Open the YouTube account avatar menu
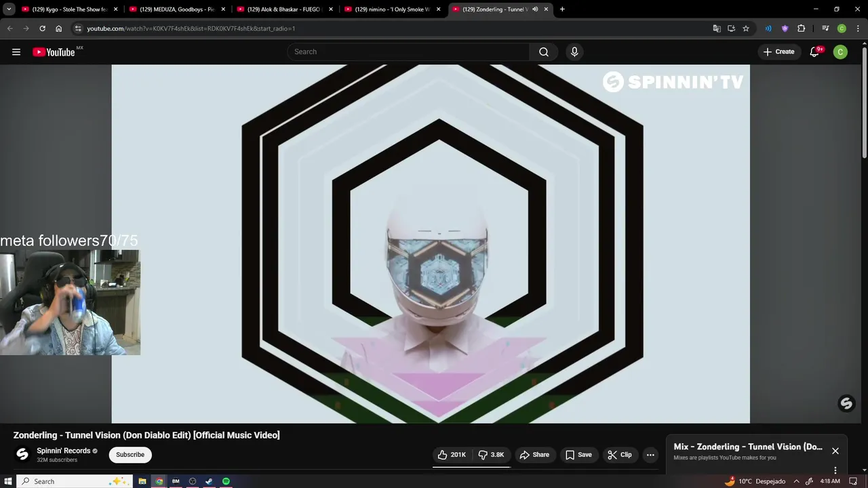This screenshot has width=868, height=488. pos(840,52)
